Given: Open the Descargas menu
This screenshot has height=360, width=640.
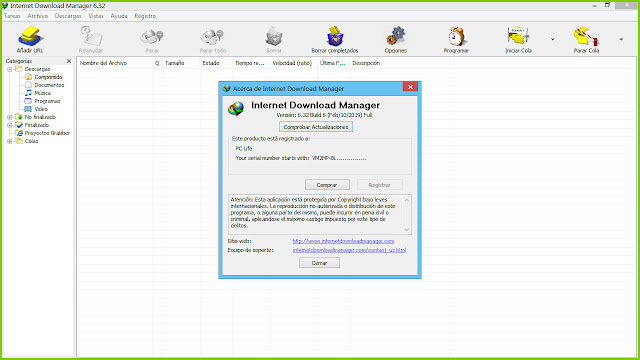Looking at the screenshot, I should [68, 16].
